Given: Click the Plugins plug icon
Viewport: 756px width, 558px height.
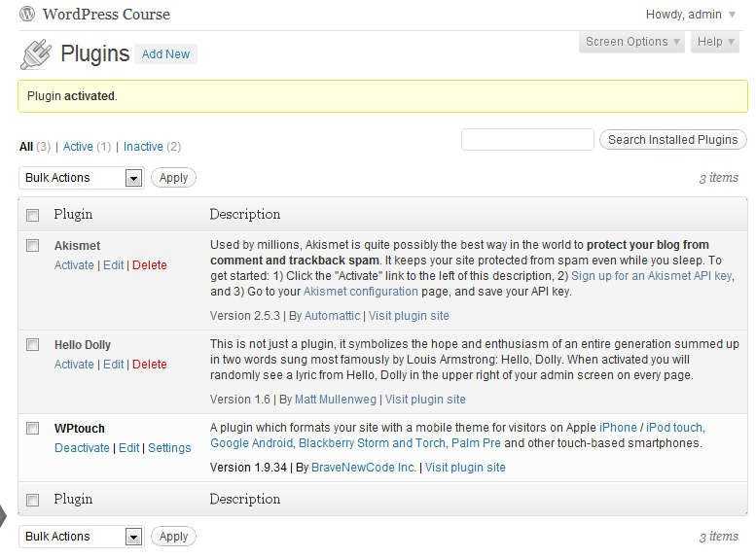Looking at the screenshot, I should point(36,54).
